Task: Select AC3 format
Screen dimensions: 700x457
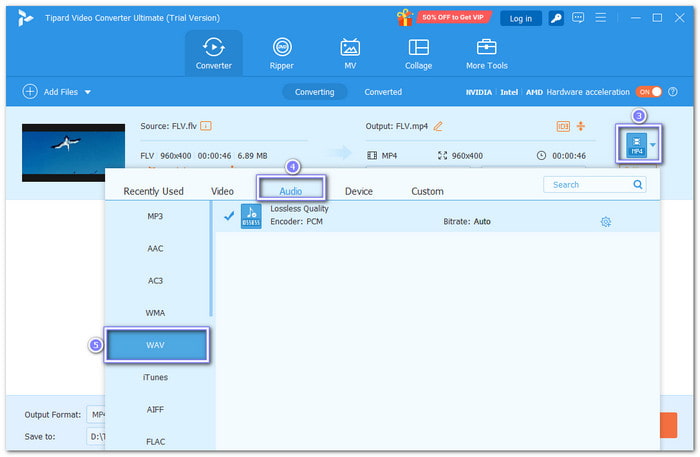Action: click(155, 281)
